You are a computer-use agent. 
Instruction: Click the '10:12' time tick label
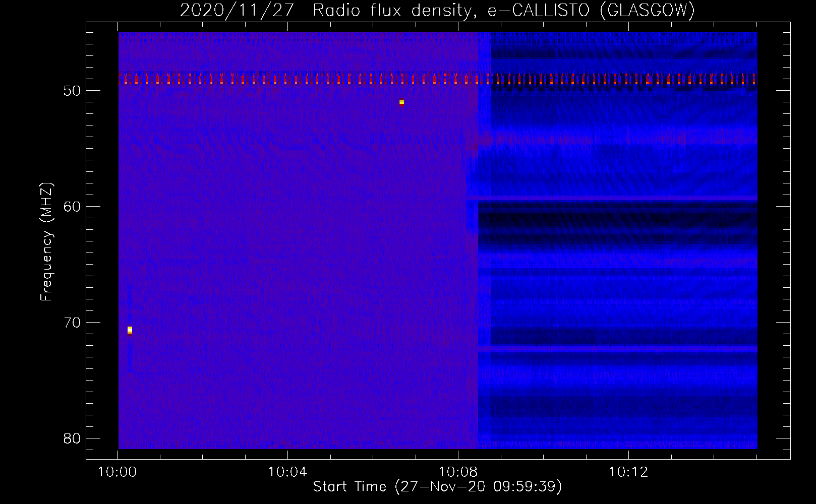click(628, 472)
